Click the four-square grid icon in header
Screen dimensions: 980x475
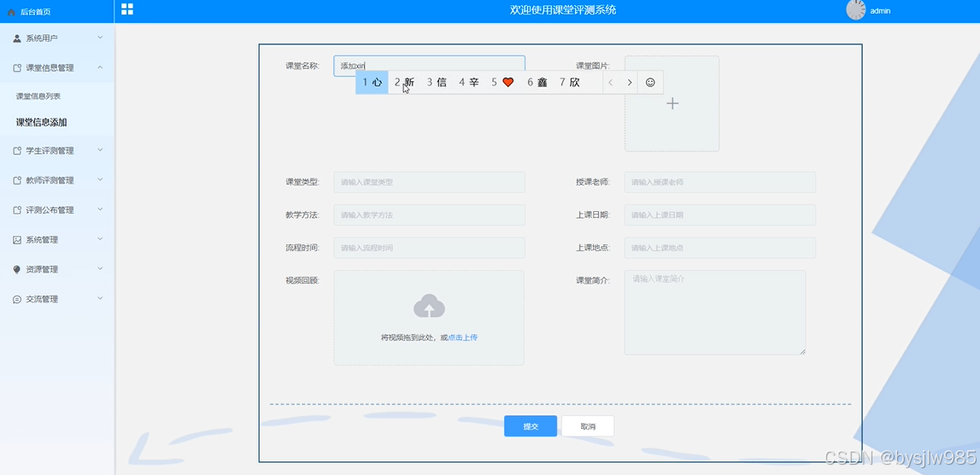pos(127,9)
